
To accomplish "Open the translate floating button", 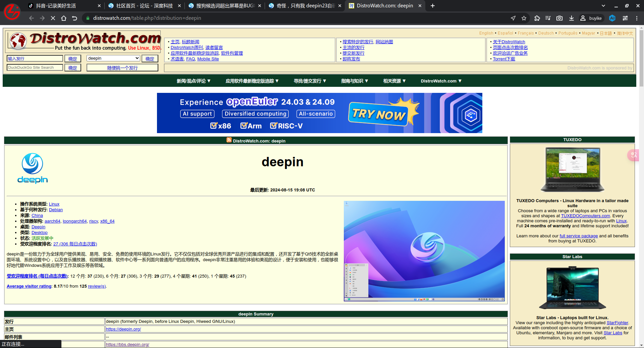I will pos(634,155).
